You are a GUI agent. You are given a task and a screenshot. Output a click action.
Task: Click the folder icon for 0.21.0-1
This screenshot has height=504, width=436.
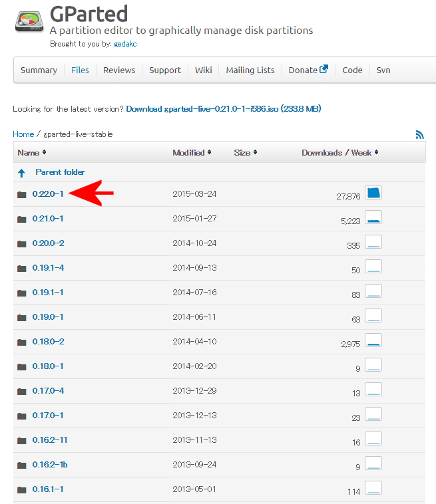tap(21, 219)
